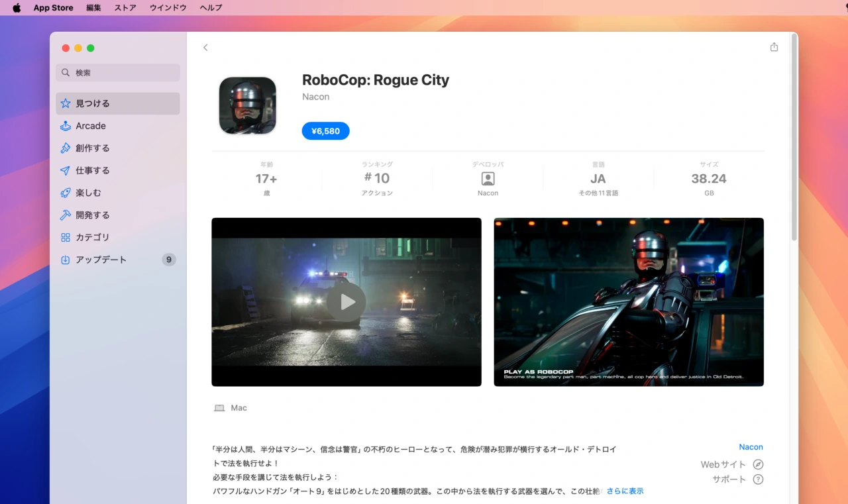Open the 創作する (Create) section

coord(92,148)
